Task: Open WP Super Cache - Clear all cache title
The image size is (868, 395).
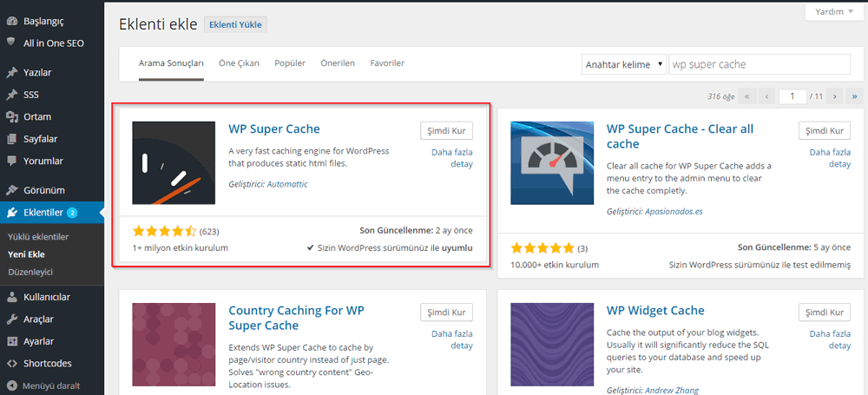Action: [x=680, y=136]
